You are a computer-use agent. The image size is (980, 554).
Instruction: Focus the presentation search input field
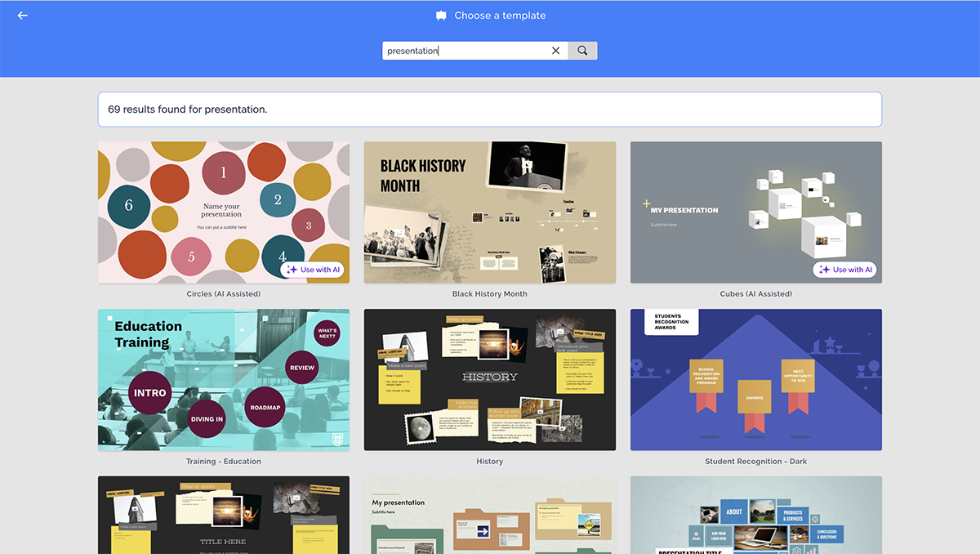pyautogui.click(x=465, y=51)
